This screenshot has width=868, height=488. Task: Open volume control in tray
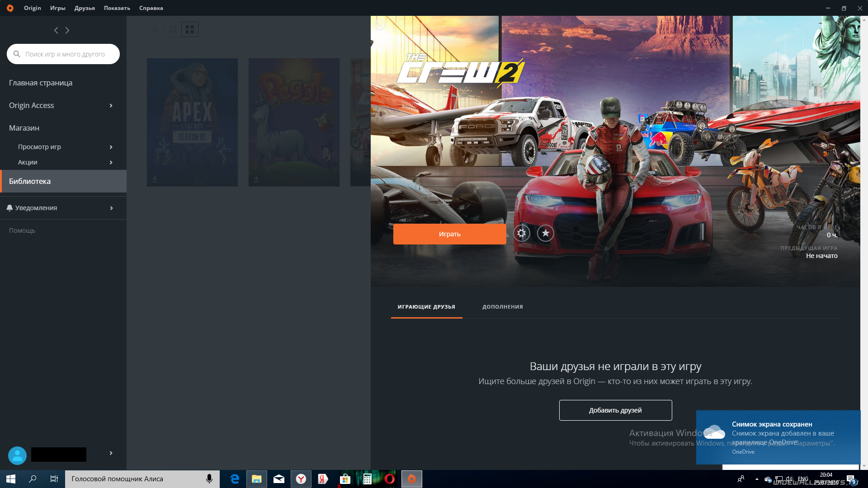tap(789, 479)
